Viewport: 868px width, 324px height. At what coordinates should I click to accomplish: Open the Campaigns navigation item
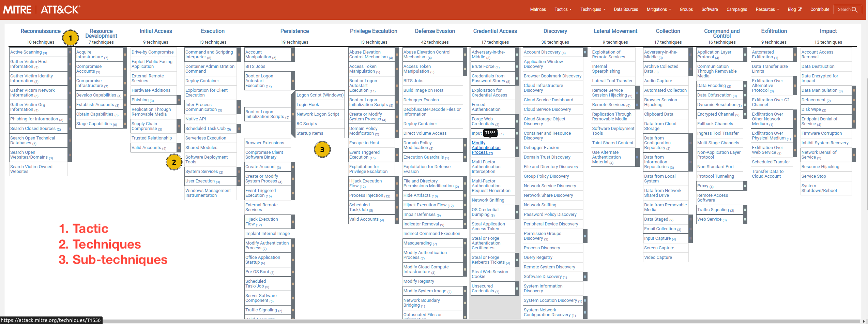click(736, 9)
